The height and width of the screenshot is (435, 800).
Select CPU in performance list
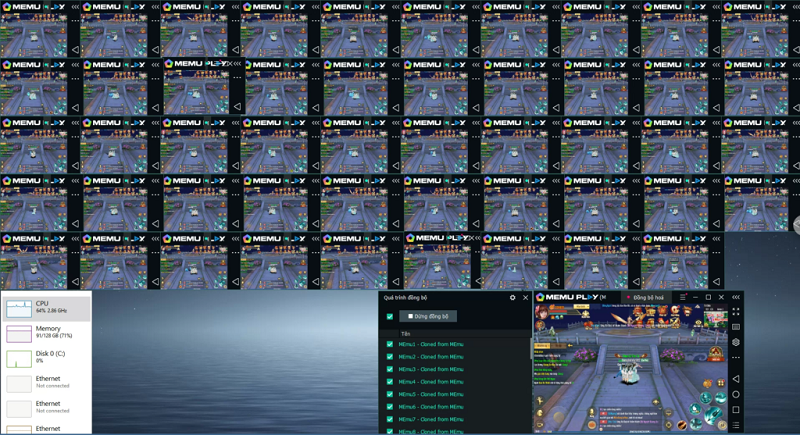pyautogui.click(x=46, y=308)
